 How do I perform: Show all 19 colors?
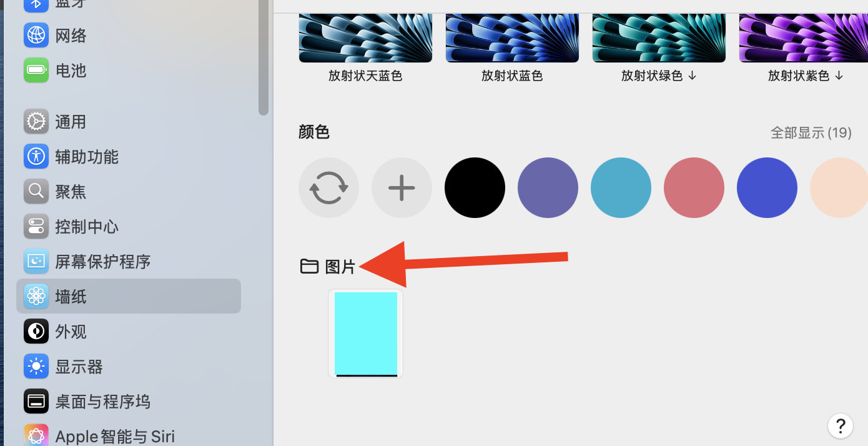tap(811, 132)
